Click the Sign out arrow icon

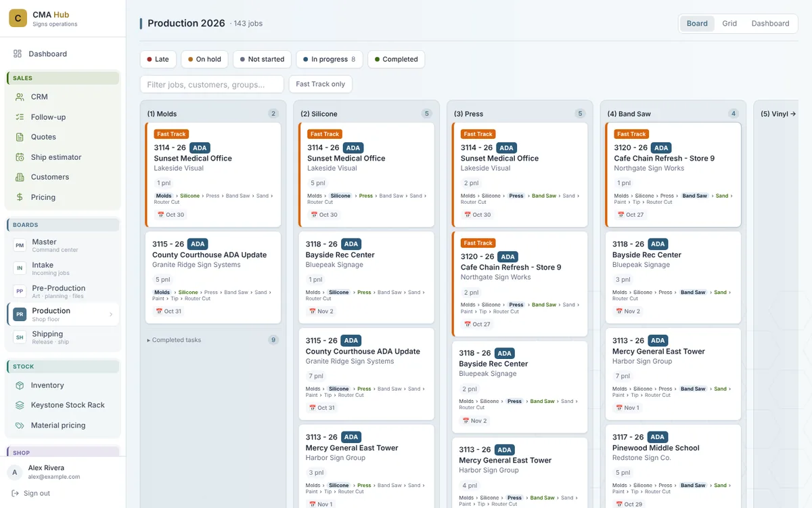(15, 493)
